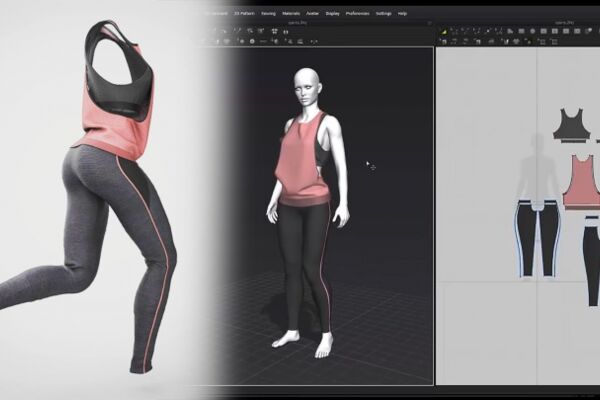Open the 2D Pattern menu

pyautogui.click(x=244, y=13)
